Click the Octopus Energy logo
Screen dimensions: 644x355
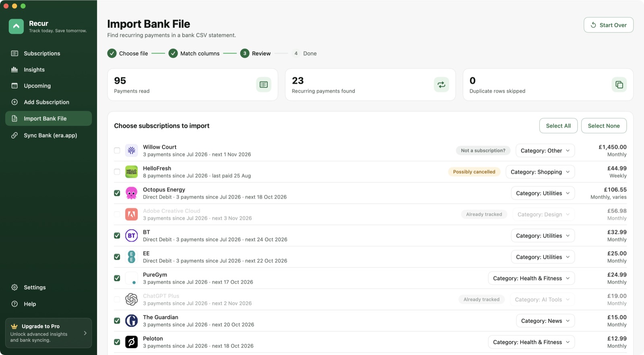[x=132, y=193]
